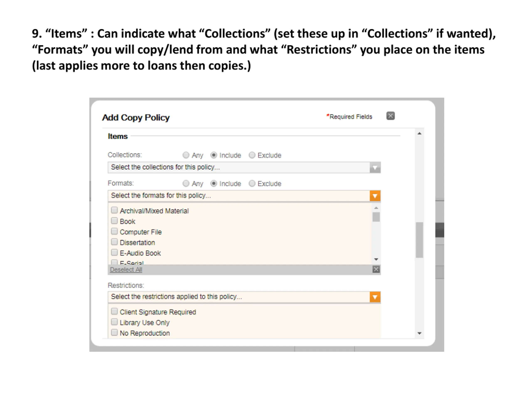Select Any radio for Collections
This screenshot has width=532, height=399.
click(186, 155)
